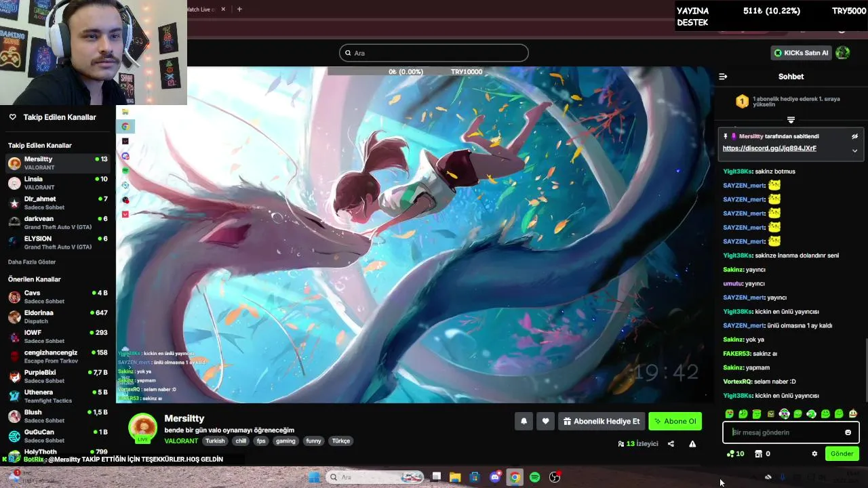Image resolution: width=868 pixels, height=488 pixels.
Task: Click username VortexRQ in chat
Action: tap(737, 382)
